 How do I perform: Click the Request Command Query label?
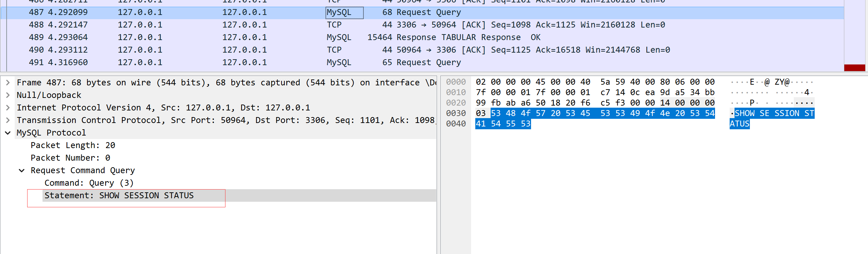(x=83, y=170)
